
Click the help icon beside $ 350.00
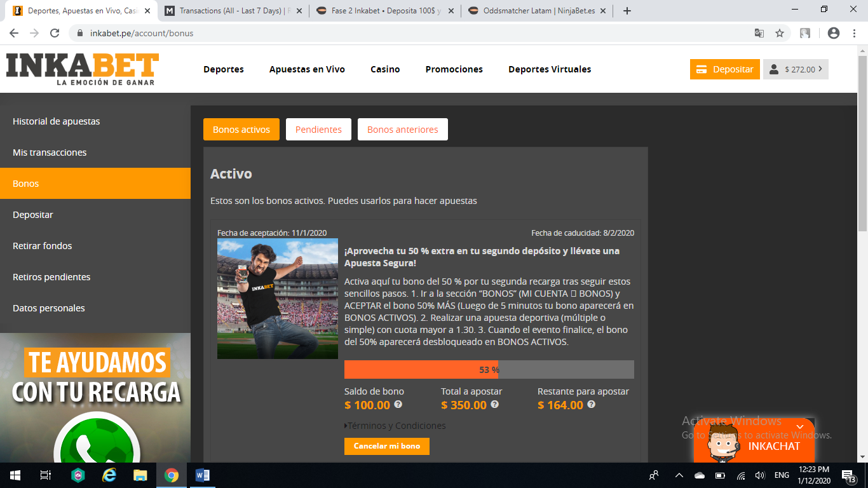click(495, 404)
